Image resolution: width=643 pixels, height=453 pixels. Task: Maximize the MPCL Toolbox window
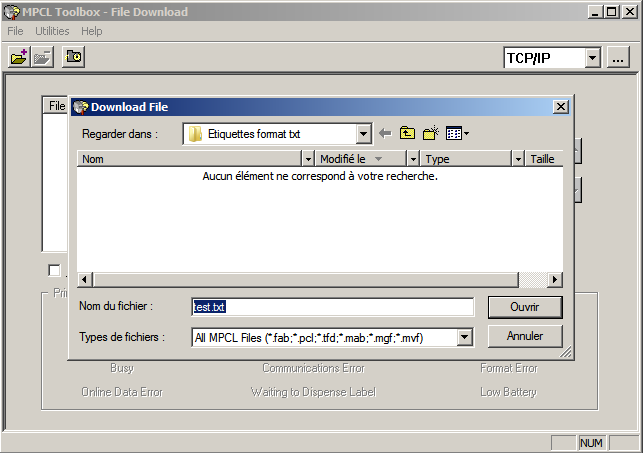click(x=611, y=12)
